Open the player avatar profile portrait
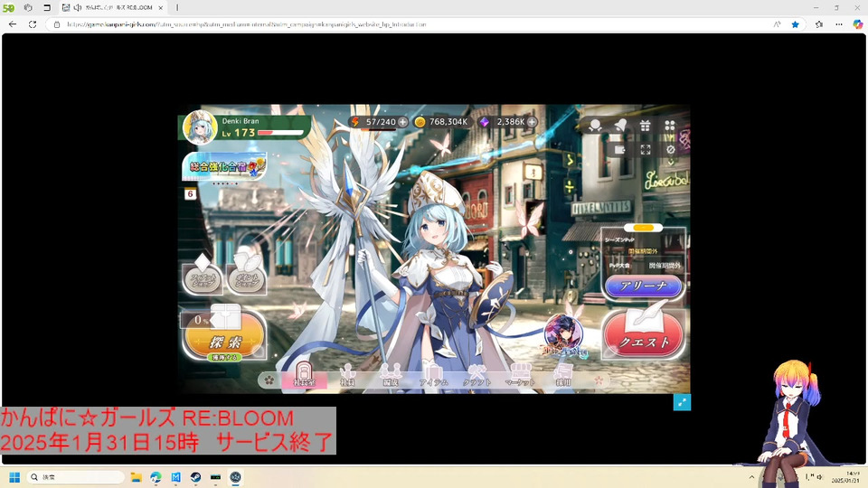This screenshot has height=488, width=868. (199, 127)
